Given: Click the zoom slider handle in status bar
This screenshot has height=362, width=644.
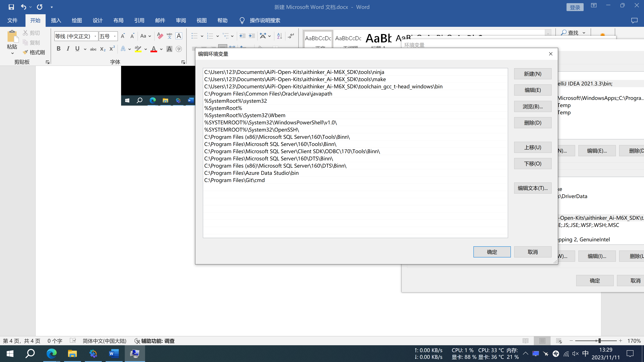Looking at the screenshot, I should click(x=600, y=341).
